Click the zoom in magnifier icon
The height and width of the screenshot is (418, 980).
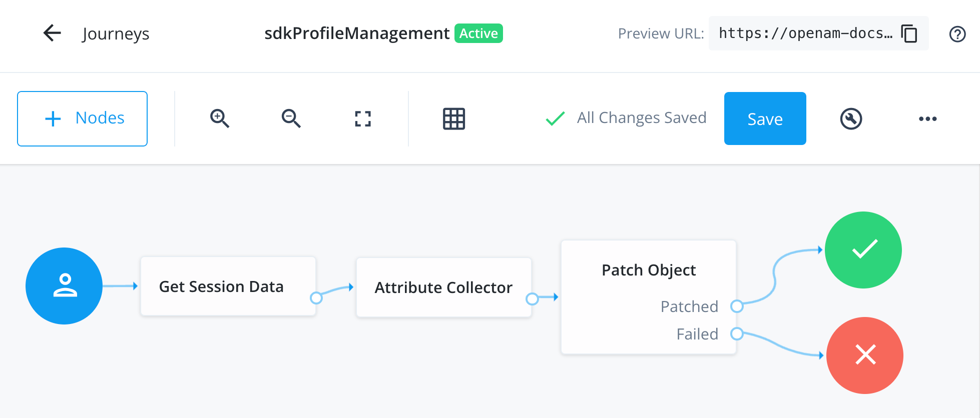coord(219,118)
